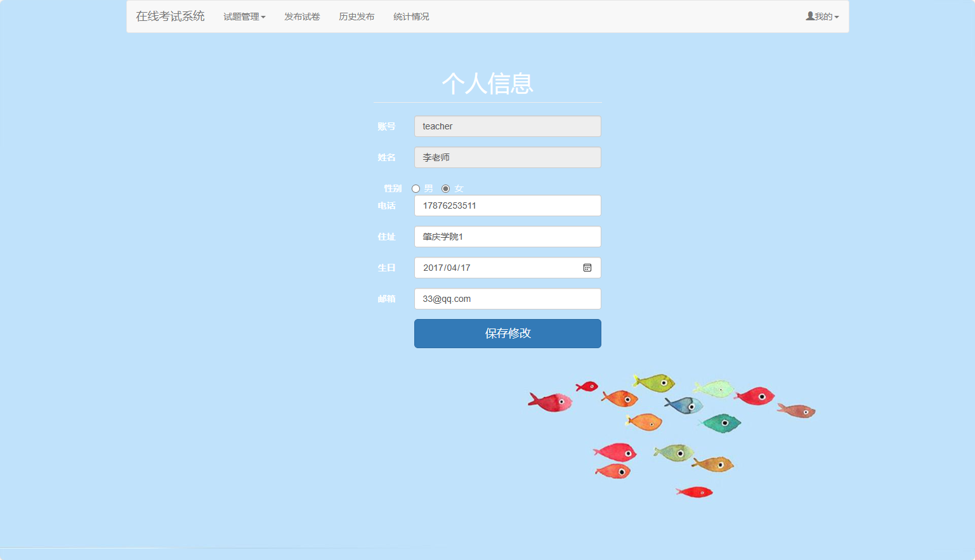Open the 历史发布 navigation item
This screenshot has height=560, width=975.
coord(357,16)
